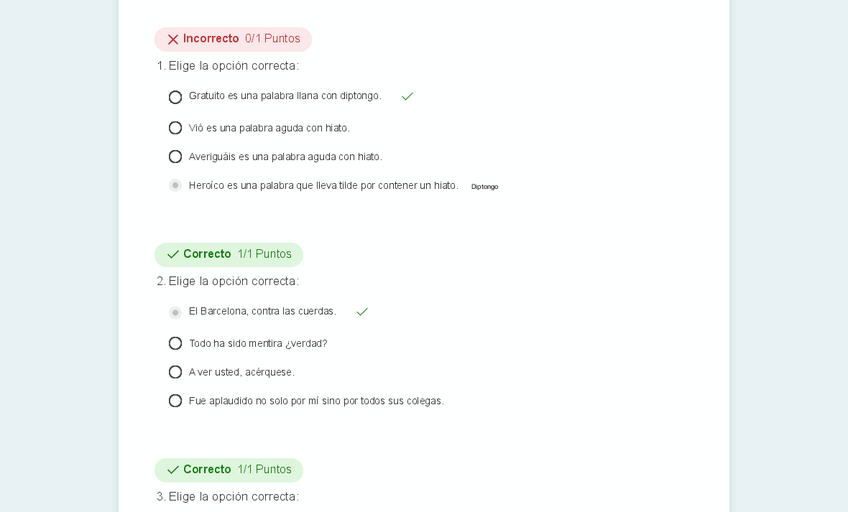
Task: Click the Incorrecto 0/1 Puntos badge
Action: [233, 39]
